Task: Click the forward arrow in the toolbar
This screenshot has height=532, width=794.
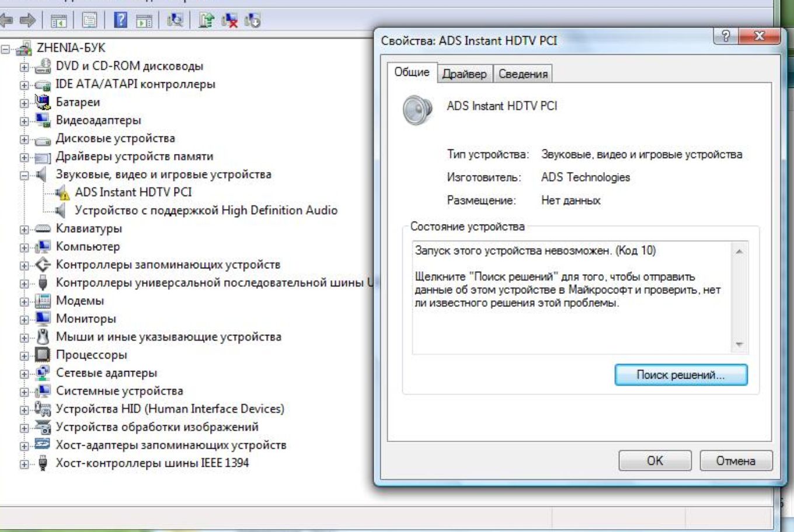Action: tap(27, 21)
